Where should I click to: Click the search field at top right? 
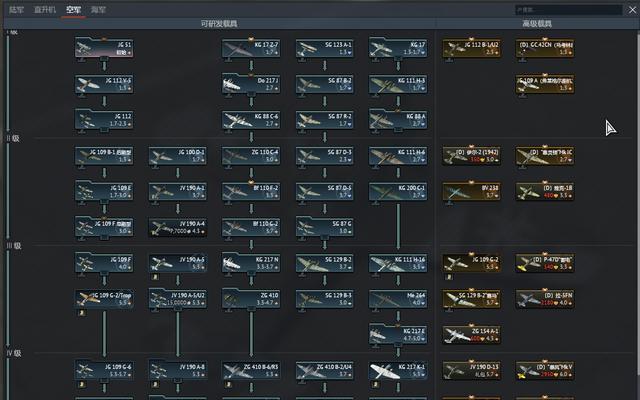pyautogui.click(x=569, y=9)
